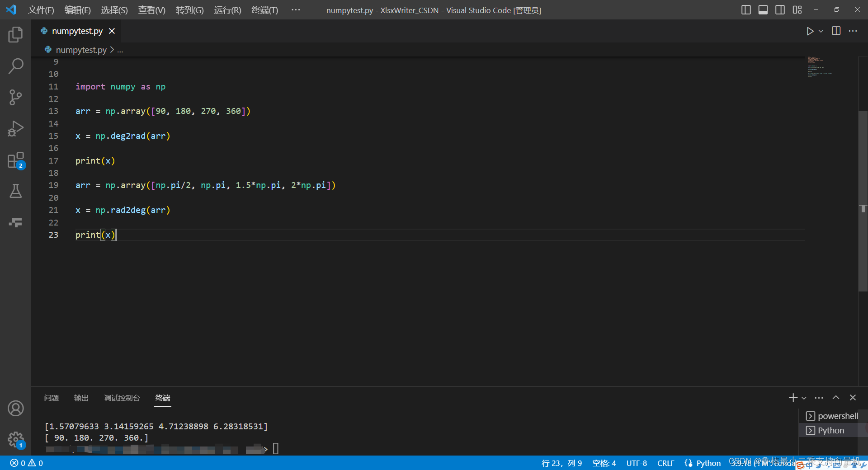The image size is (868, 470).
Task: Toggle the bottom panel layout
Action: pyautogui.click(x=763, y=9)
